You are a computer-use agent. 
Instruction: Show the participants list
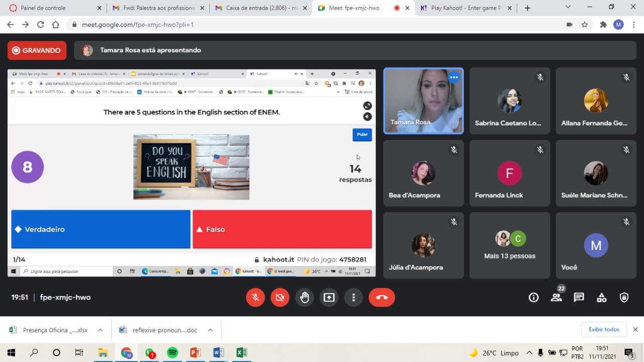556,298
